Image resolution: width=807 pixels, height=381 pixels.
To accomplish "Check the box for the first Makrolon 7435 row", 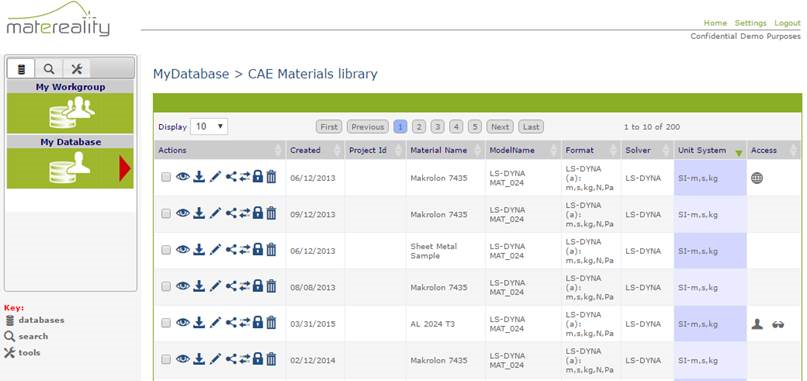I will pos(166,178).
